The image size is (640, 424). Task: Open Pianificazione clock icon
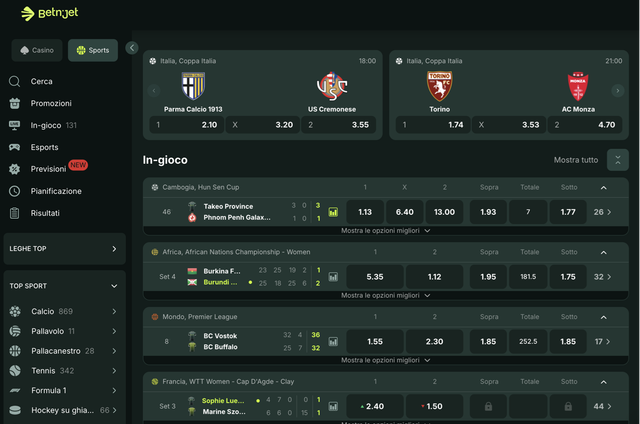[15, 191]
